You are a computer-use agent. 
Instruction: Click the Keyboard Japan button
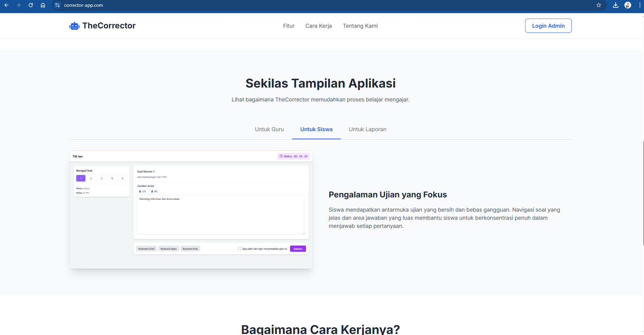pos(169,249)
